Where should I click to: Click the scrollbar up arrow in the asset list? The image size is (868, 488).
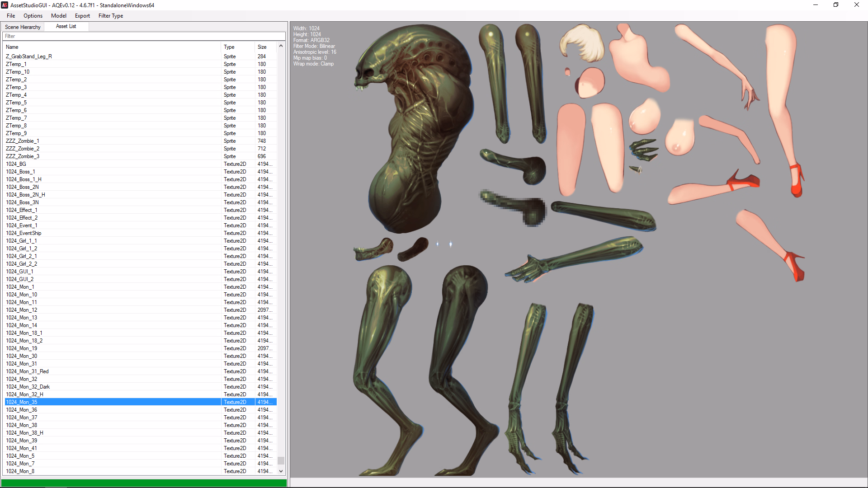point(281,46)
